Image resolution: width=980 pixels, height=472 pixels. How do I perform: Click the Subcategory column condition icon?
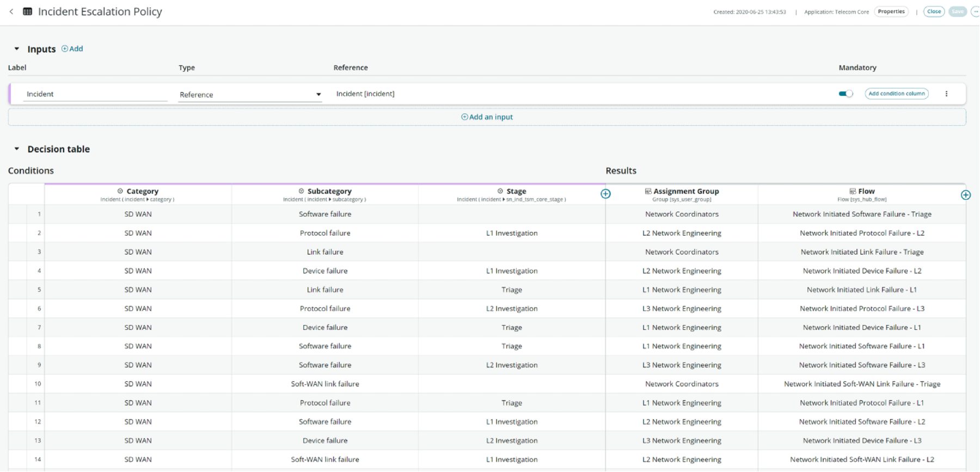pos(301,191)
